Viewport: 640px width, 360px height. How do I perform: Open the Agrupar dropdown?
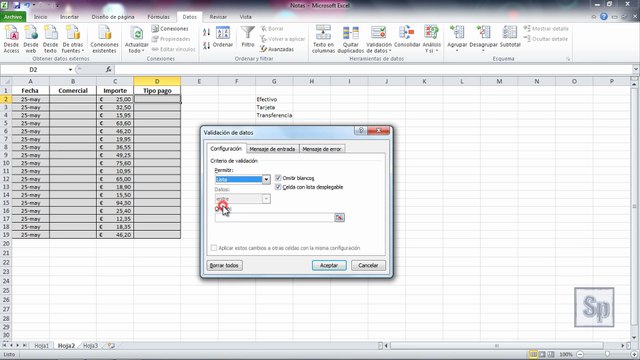(x=457, y=39)
